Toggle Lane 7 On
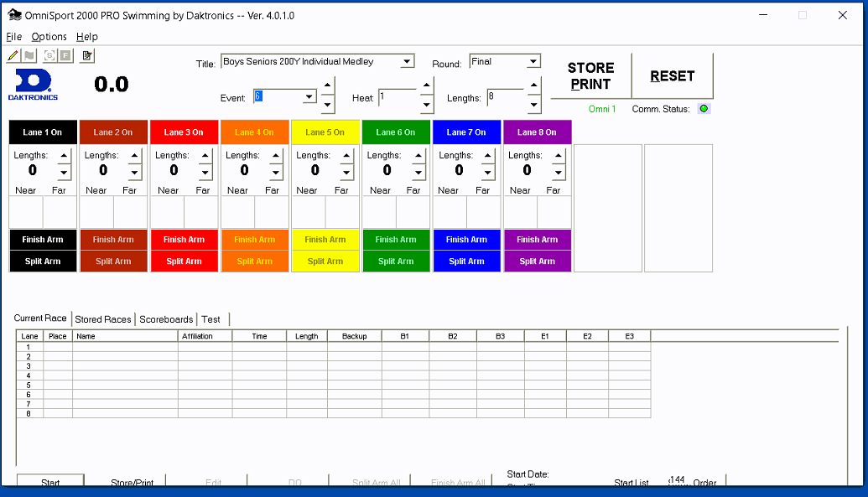 click(x=466, y=132)
